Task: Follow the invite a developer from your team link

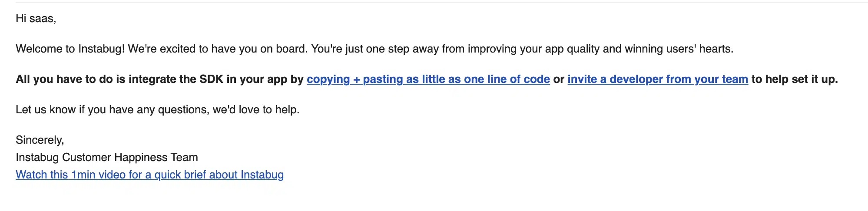Action: (658, 79)
